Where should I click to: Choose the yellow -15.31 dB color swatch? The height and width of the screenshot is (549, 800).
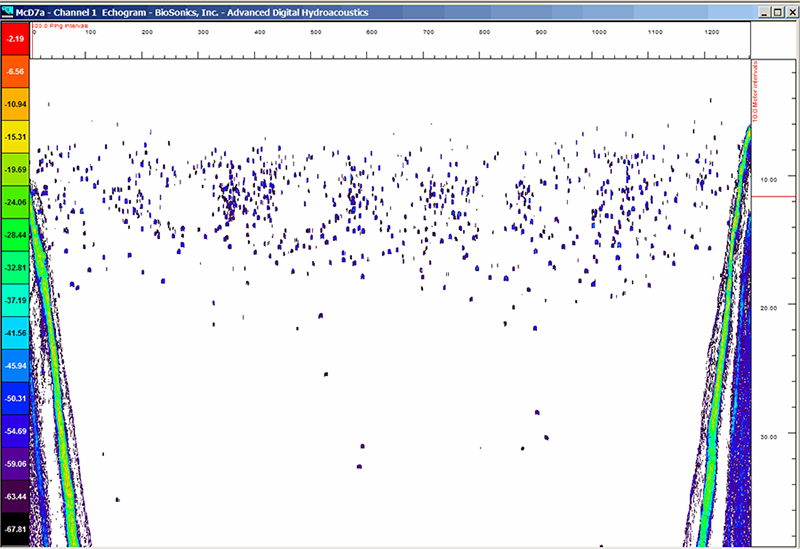pos(15,137)
